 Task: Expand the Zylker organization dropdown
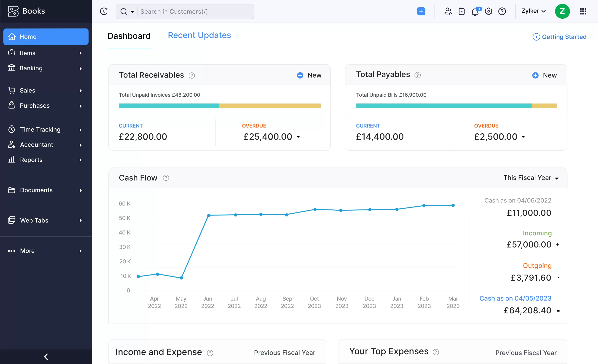533,11
